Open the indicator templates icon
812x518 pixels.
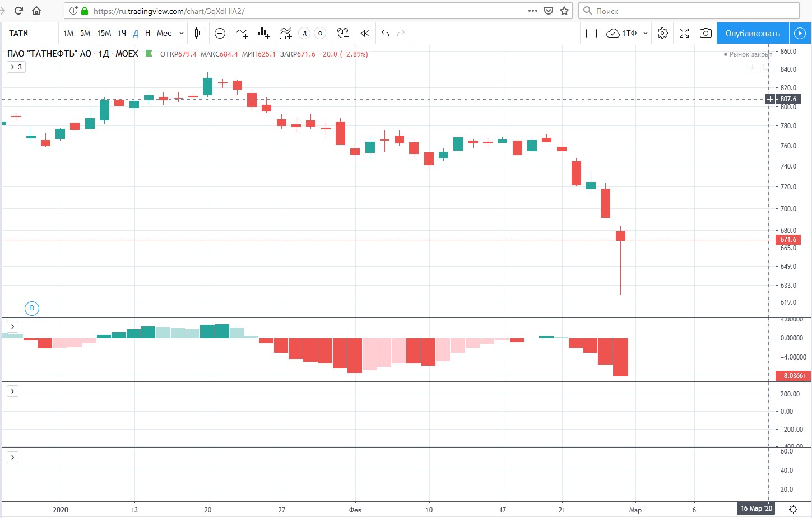286,33
